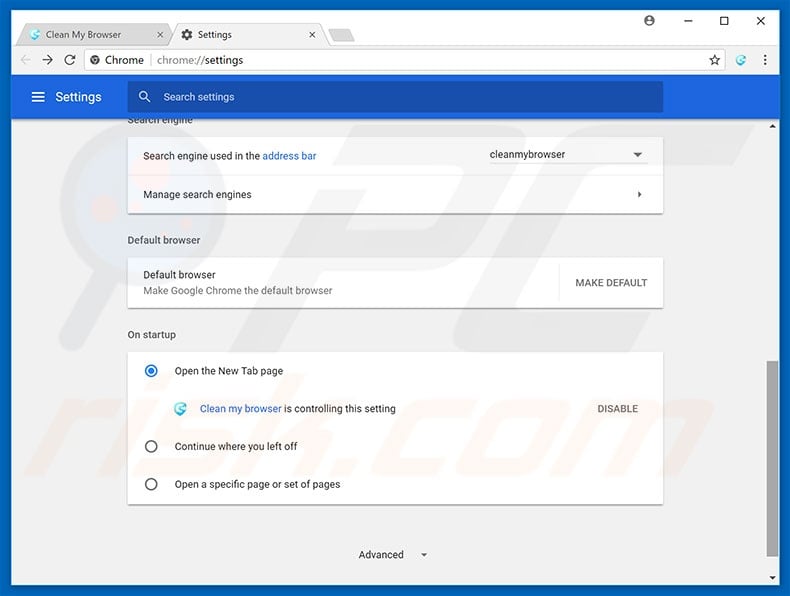Click the back navigation arrow

click(25, 60)
